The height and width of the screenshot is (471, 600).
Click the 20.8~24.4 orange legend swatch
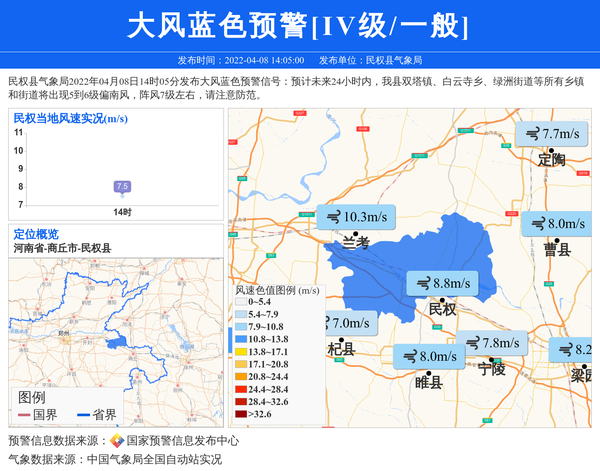(241, 376)
